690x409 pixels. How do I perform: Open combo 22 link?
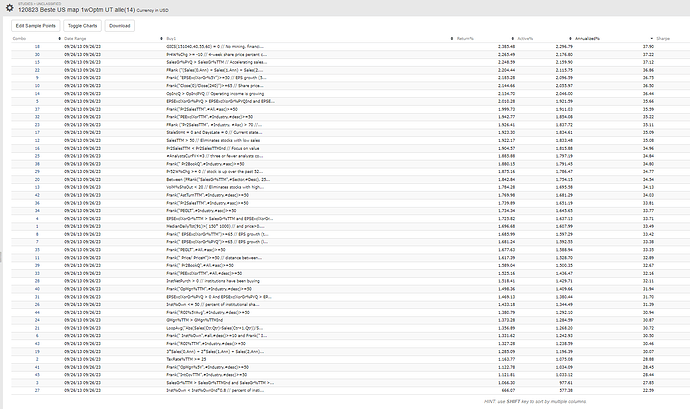[37, 70]
